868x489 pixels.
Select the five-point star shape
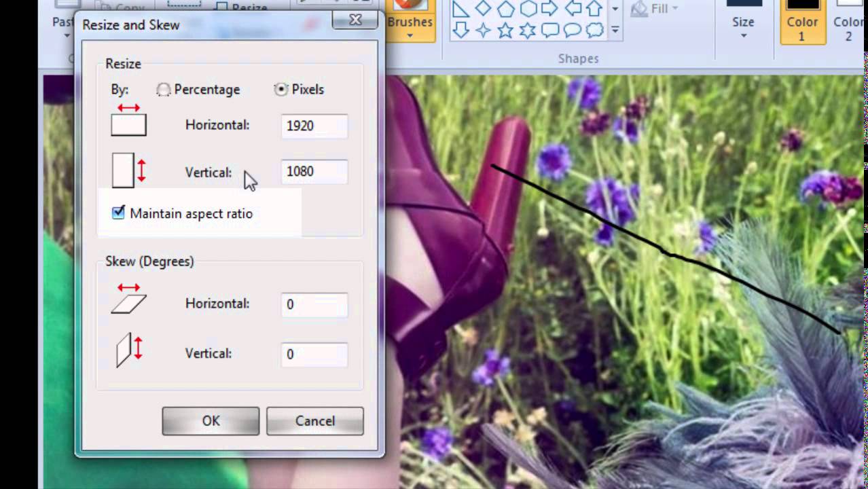point(505,29)
